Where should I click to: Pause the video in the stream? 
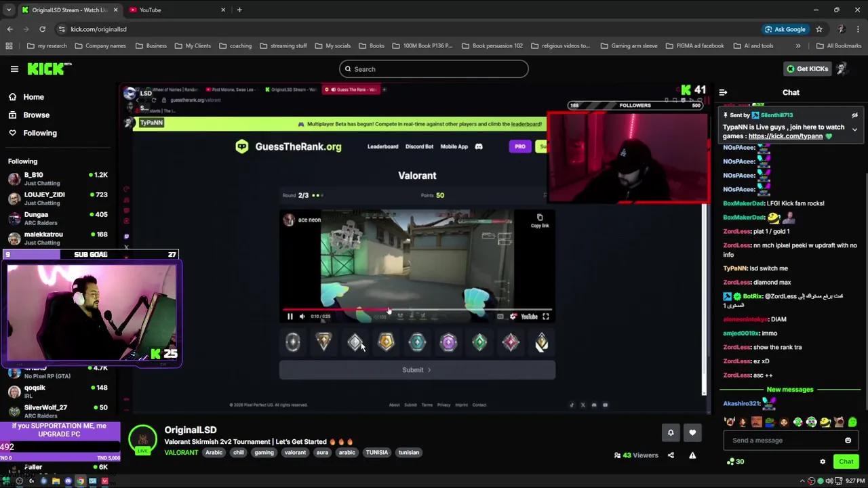click(x=290, y=317)
